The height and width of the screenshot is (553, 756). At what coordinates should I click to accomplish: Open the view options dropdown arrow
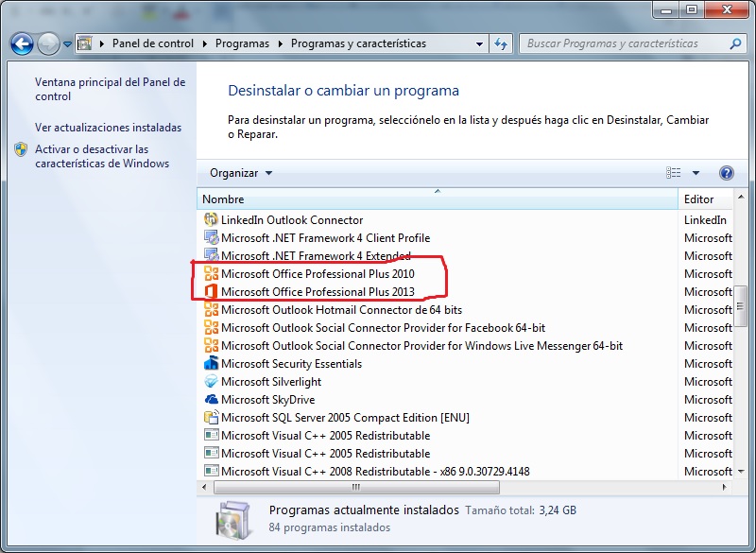pos(696,173)
